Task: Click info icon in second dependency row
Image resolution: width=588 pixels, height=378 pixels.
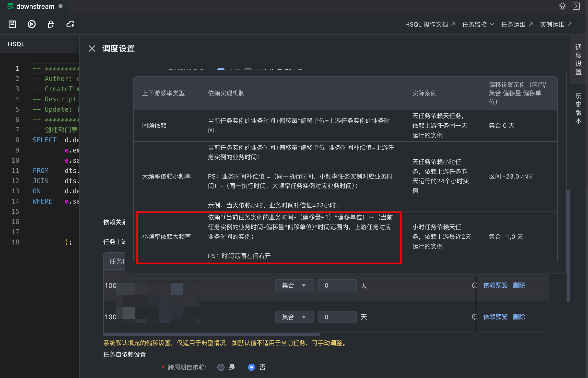Action: pos(474,317)
